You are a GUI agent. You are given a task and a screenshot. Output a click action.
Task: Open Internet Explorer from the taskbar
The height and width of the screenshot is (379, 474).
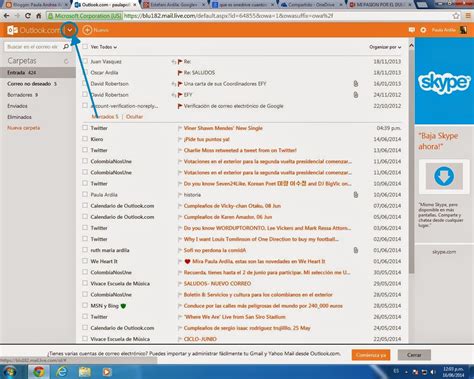62,372
